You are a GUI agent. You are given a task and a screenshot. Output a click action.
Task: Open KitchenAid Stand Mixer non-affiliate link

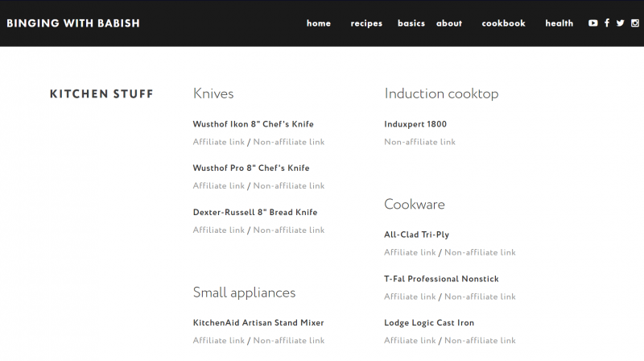[x=289, y=341]
